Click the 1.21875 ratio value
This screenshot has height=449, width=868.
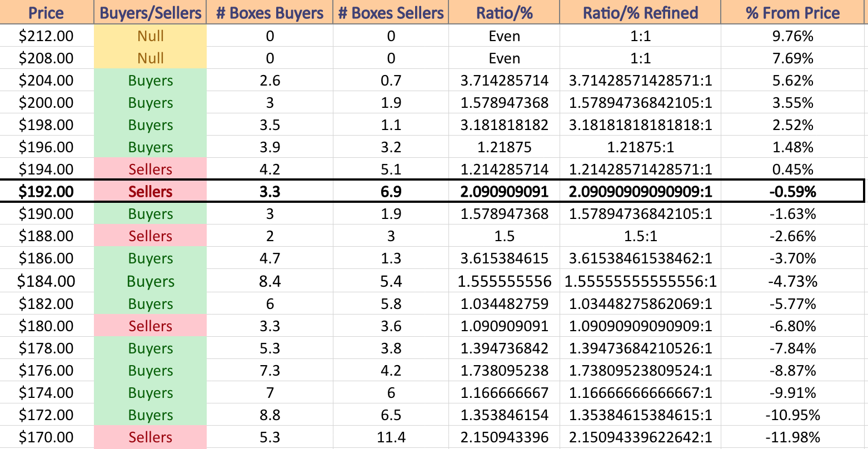click(504, 147)
